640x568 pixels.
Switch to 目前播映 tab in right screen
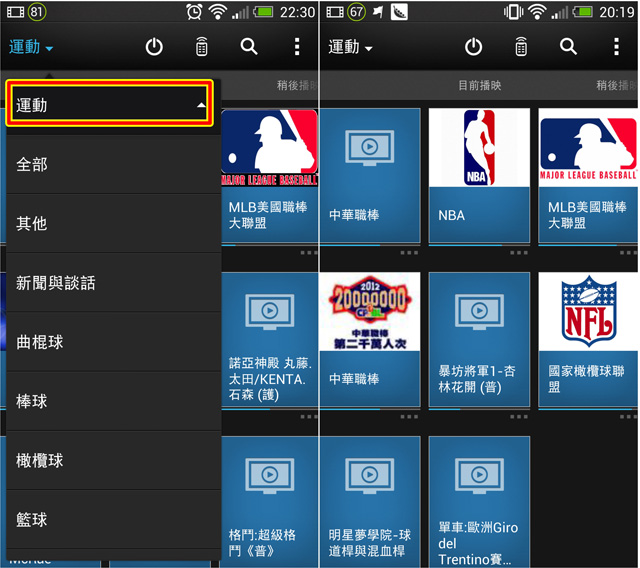[x=480, y=85]
